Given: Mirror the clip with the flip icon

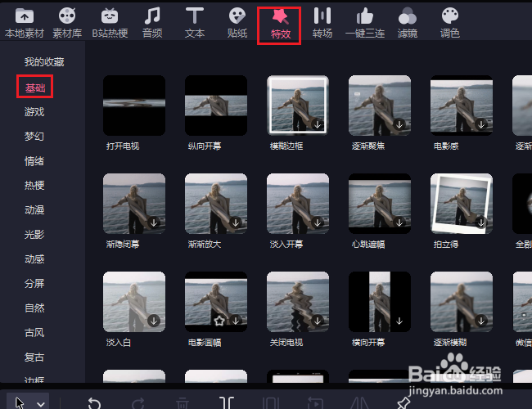Looking at the screenshot, I should coord(359,403).
